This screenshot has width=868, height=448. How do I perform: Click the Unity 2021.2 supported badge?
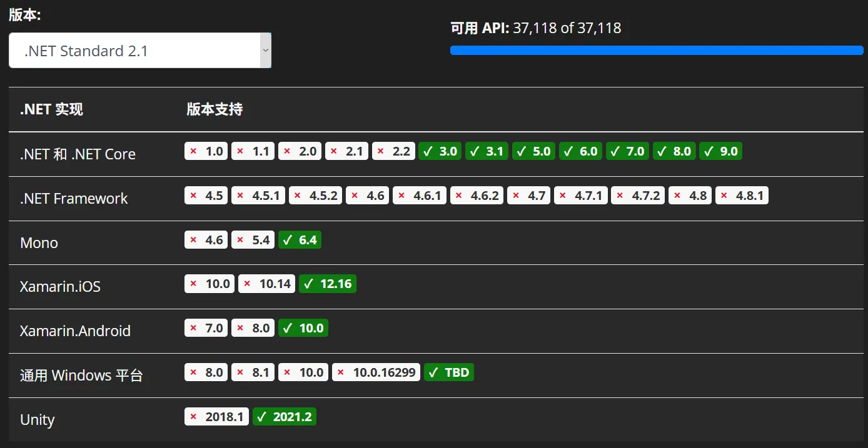point(285,417)
